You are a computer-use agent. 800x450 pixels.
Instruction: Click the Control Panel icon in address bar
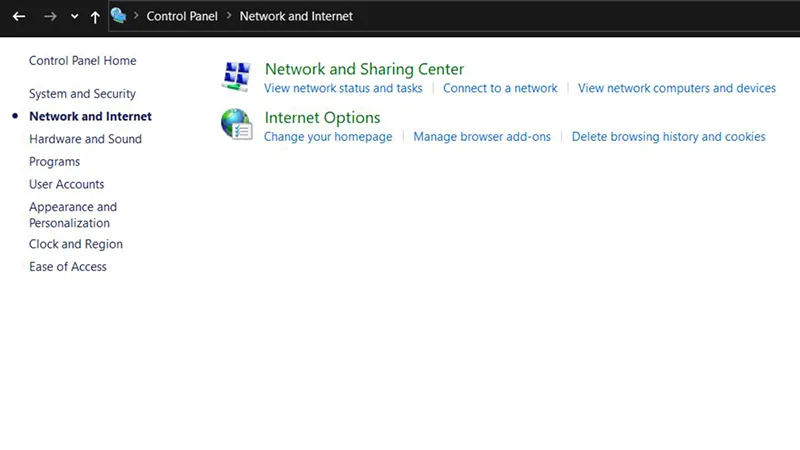click(x=119, y=16)
